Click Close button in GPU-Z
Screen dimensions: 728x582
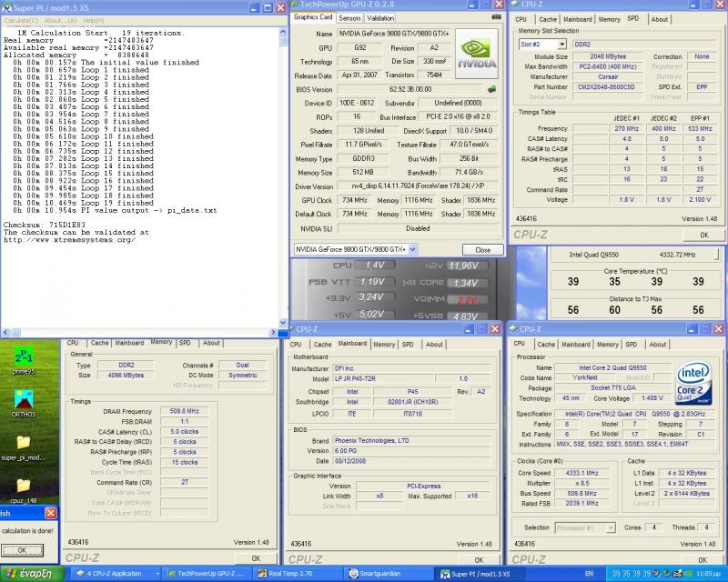pyautogui.click(x=483, y=250)
